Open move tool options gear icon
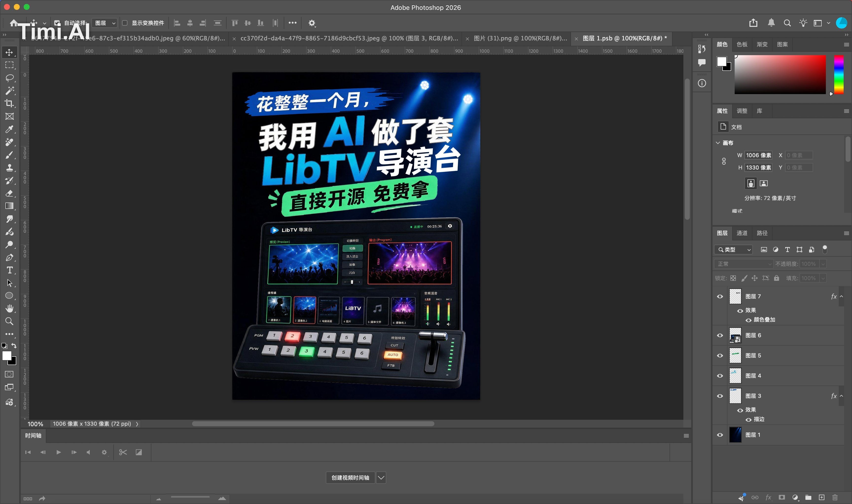 pyautogui.click(x=312, y=23)
